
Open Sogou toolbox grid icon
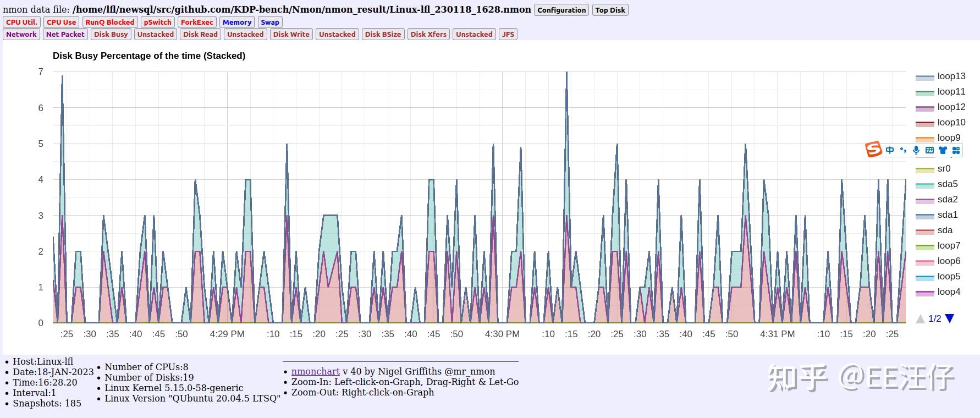pyautogui.click(x=956, y=150)
